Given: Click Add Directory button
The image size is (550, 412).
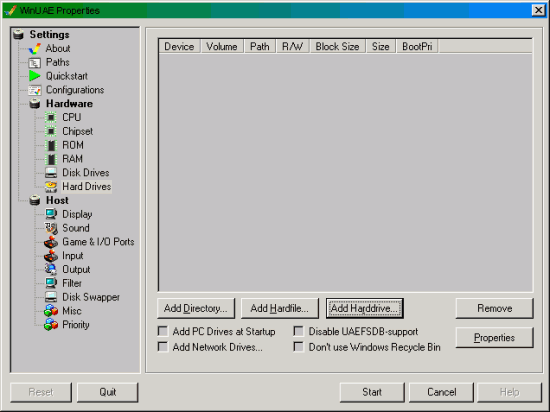Looking at the screenshot, I should [196, 309].
